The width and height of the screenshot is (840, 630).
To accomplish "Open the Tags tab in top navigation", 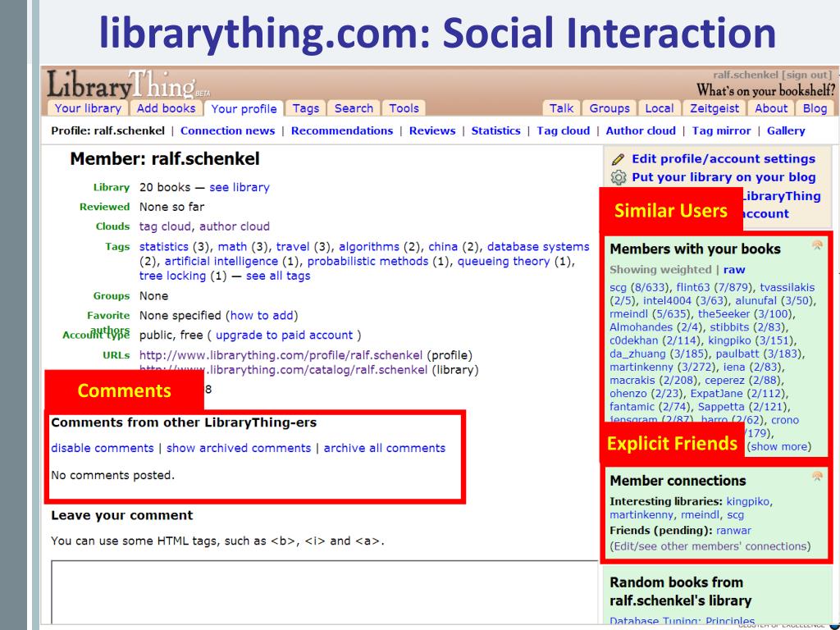I will click(305, 108).
